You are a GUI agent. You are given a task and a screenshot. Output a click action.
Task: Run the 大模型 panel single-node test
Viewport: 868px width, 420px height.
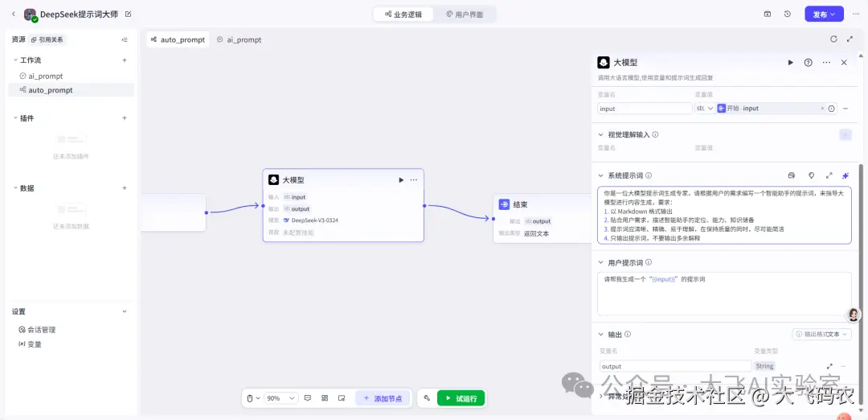point(791,63)
